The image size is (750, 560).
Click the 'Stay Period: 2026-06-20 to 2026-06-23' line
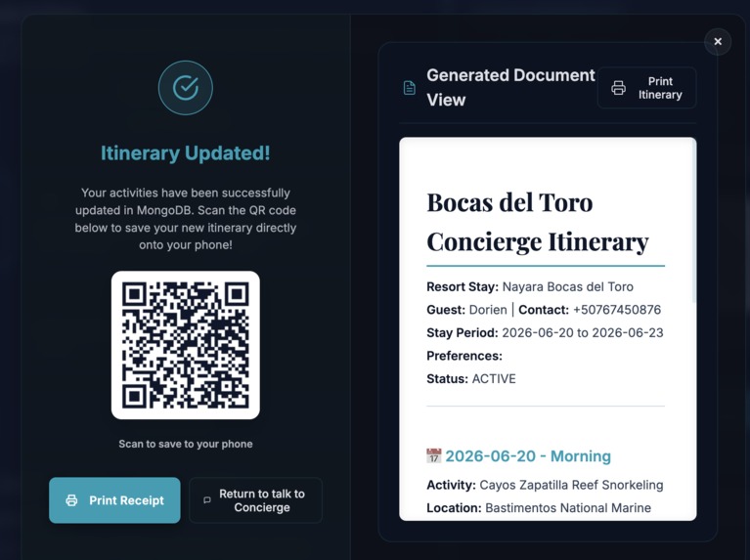coord(545,333)
